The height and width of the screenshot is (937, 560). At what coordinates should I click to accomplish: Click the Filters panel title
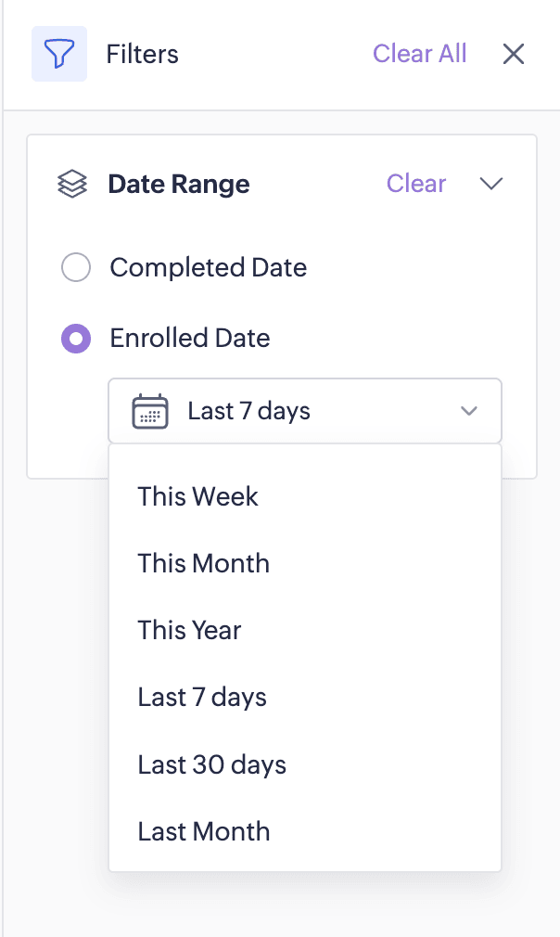coord(143,54)
